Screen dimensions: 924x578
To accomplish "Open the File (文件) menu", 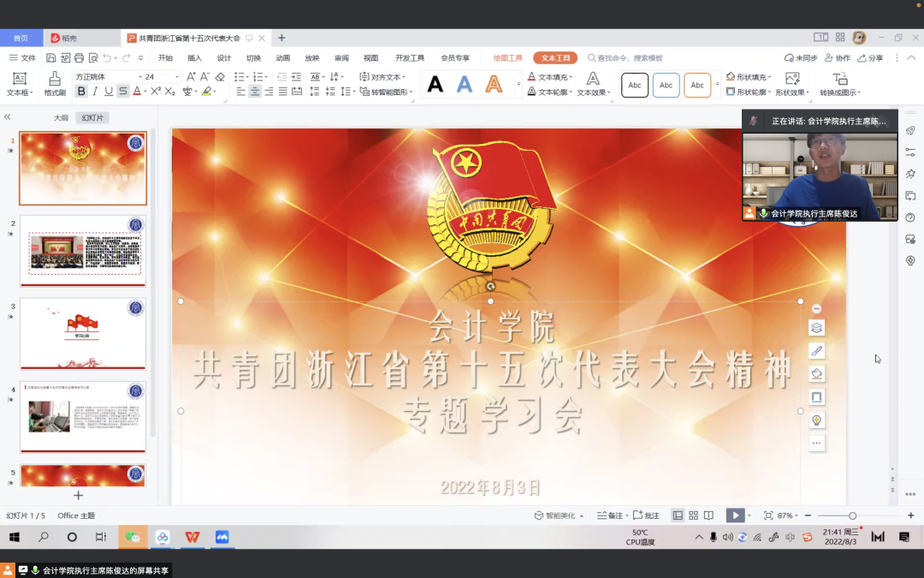I will pos(22,58).
